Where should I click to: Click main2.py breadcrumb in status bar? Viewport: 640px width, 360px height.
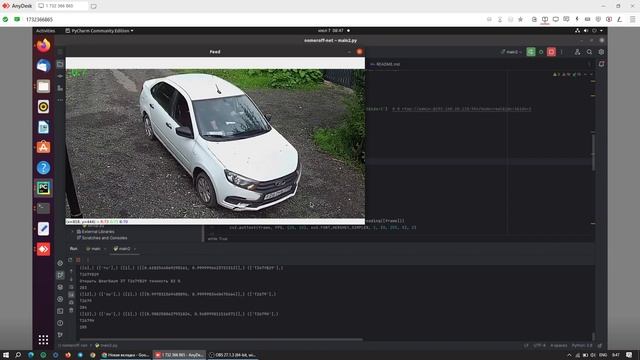[107, 345]
